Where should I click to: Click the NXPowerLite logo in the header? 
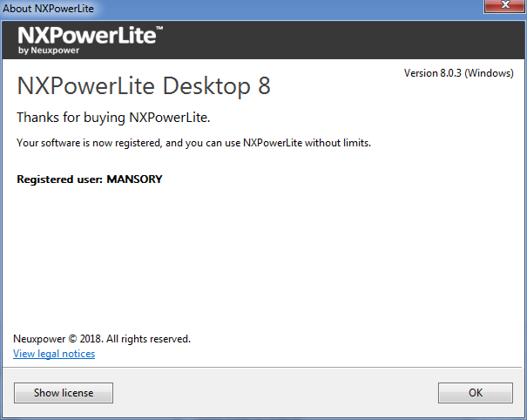[85, 35]
